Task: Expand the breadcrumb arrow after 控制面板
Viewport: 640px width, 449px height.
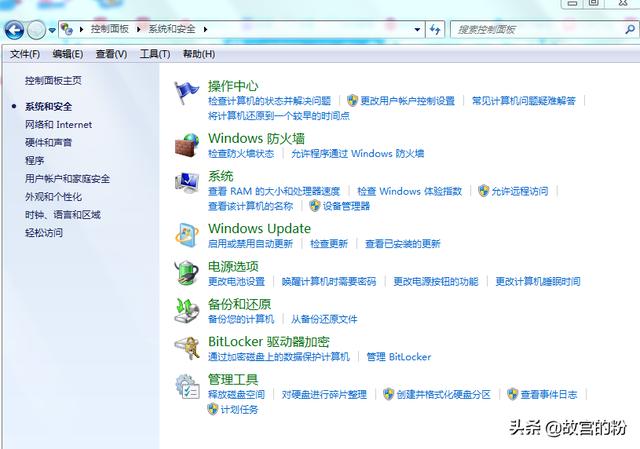Action: pos(140,30)
